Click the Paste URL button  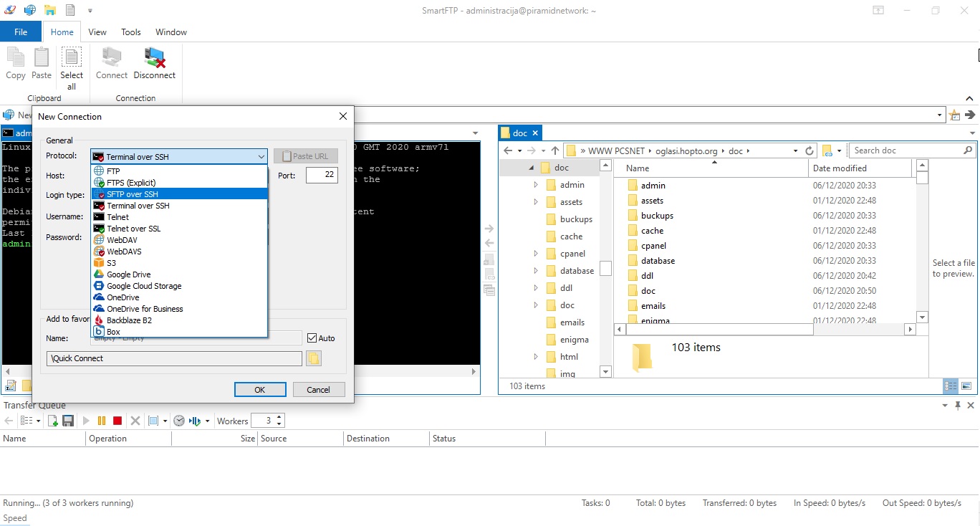pyautogui.click(x=305, y=156)
